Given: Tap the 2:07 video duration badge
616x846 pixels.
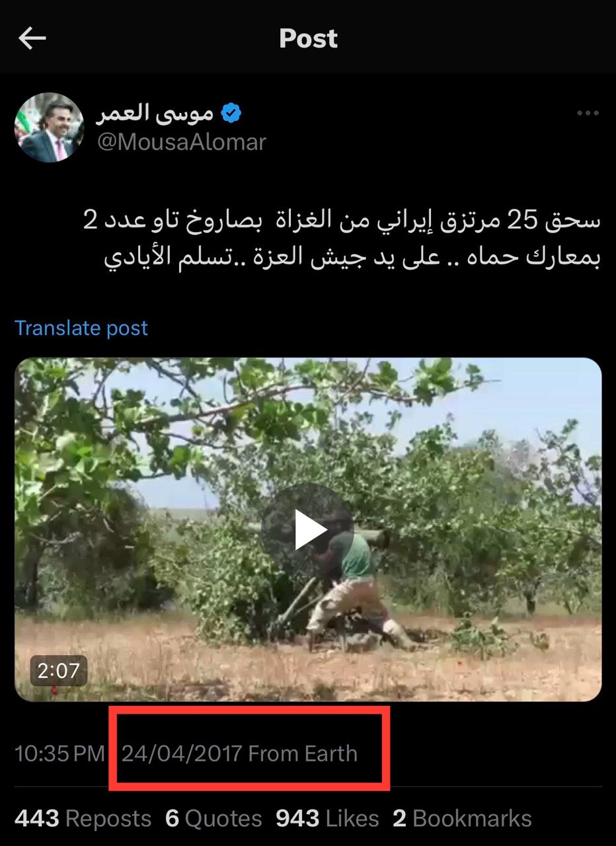Looking at the screenshot, I should (58, 671).
